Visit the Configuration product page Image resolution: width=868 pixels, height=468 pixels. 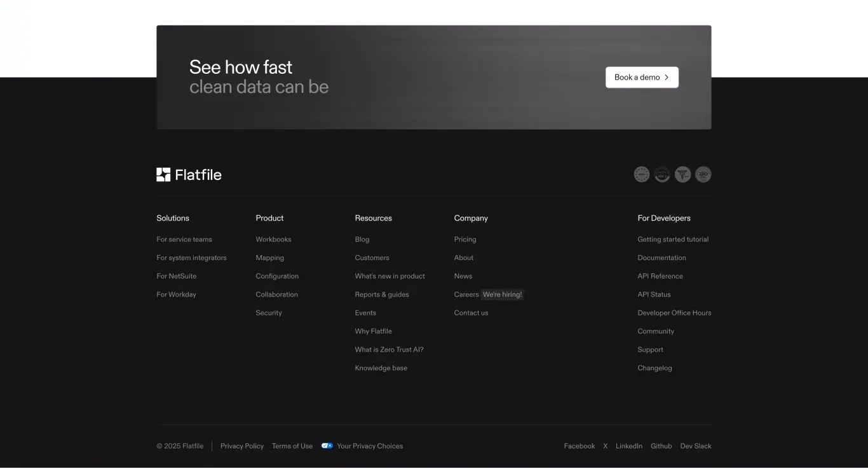click(x=277, y=277)
